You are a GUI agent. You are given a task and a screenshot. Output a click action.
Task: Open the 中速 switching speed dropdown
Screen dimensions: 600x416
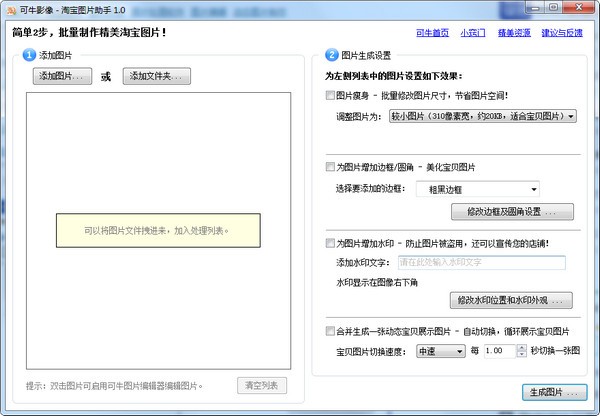coord(441,351)
